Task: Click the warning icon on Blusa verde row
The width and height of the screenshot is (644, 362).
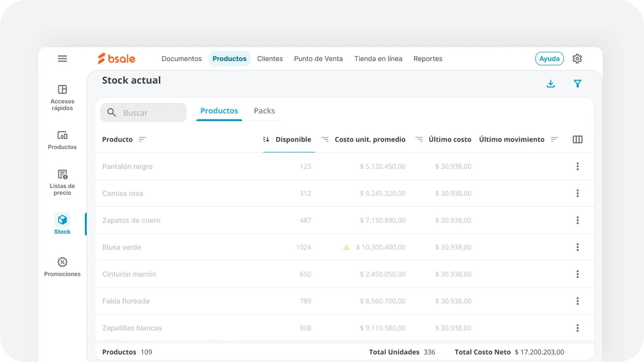Action: [347, 247]
